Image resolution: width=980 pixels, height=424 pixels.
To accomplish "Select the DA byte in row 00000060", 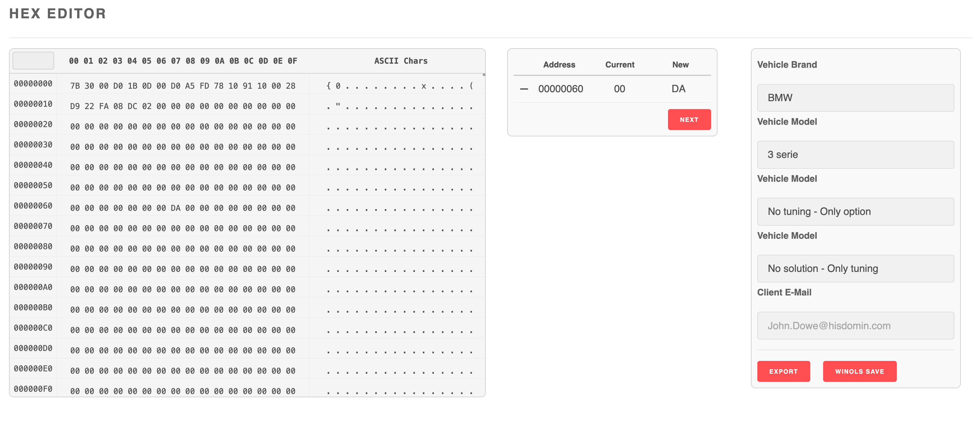I will (176, 208).
